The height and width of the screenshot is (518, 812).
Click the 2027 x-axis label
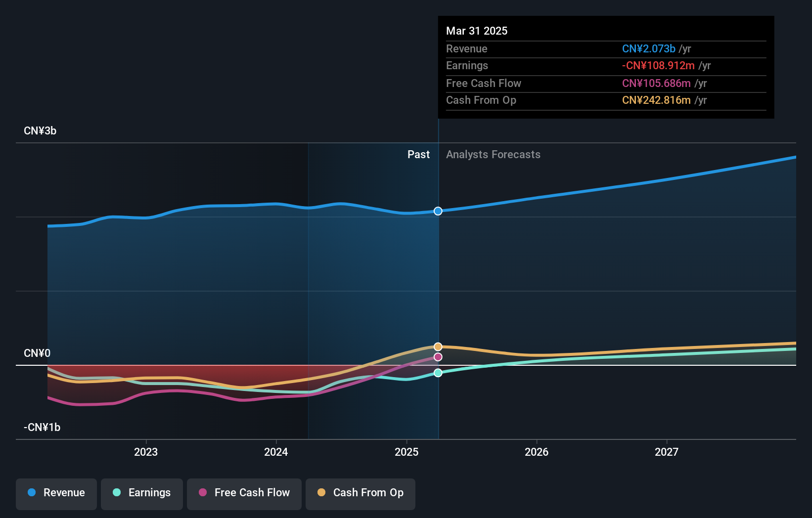(667, 452)
